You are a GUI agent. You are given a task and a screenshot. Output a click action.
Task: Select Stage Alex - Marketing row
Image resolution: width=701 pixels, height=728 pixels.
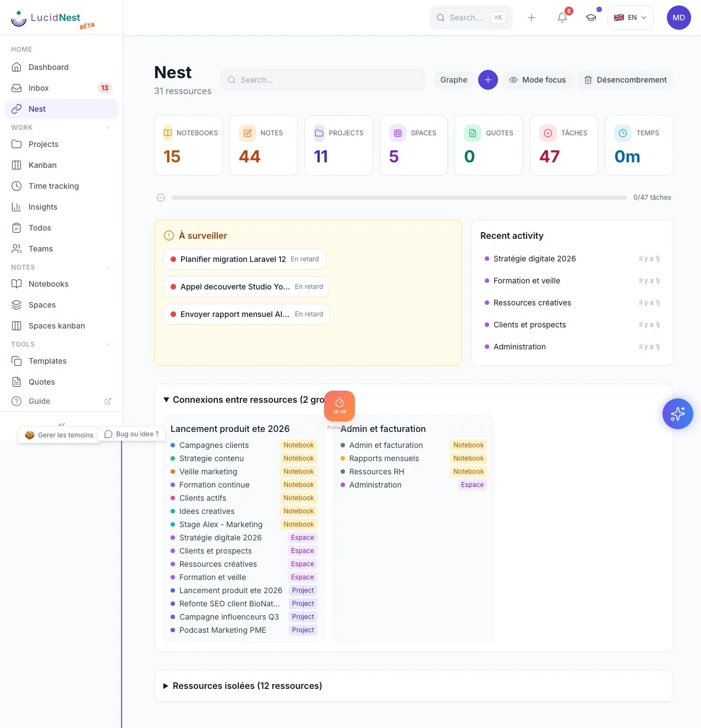click(244, 524)
